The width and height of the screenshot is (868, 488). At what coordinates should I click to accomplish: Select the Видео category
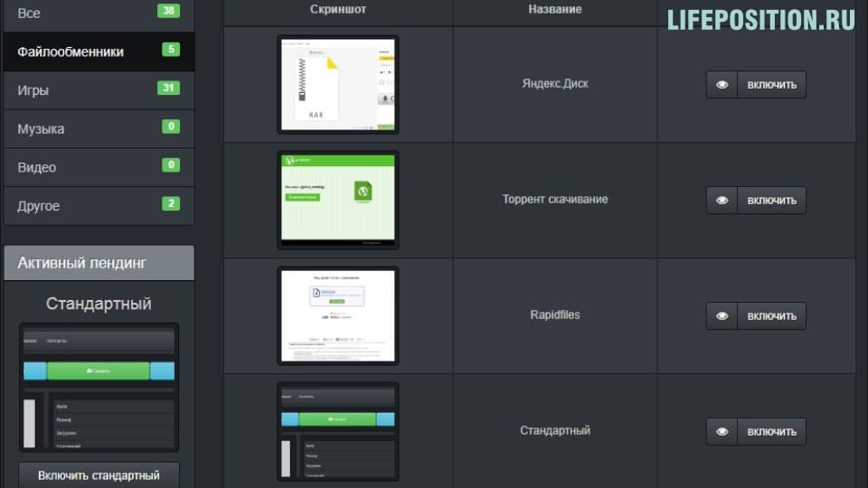(x=98, y=167)
